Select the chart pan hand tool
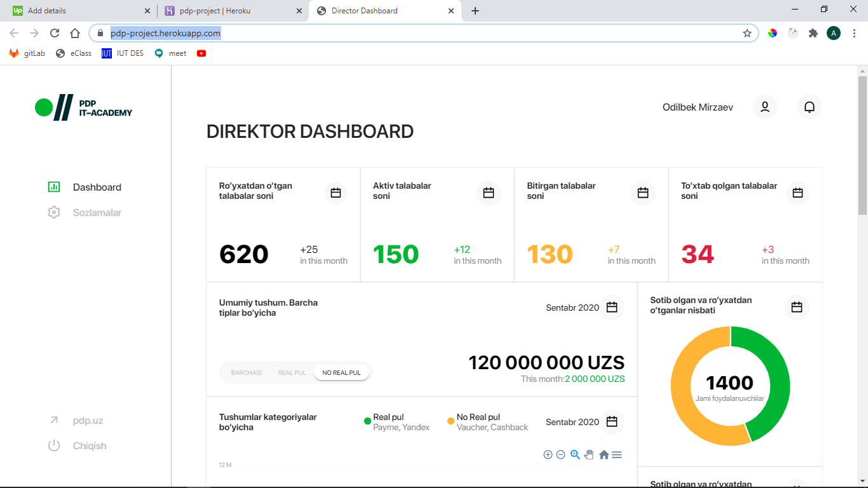The height and width of the screenshot is (488, 868). 589,454
